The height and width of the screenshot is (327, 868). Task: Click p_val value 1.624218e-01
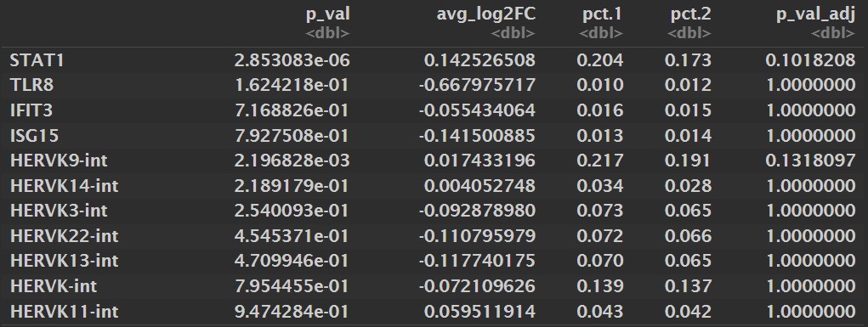(x=292, y=85)
